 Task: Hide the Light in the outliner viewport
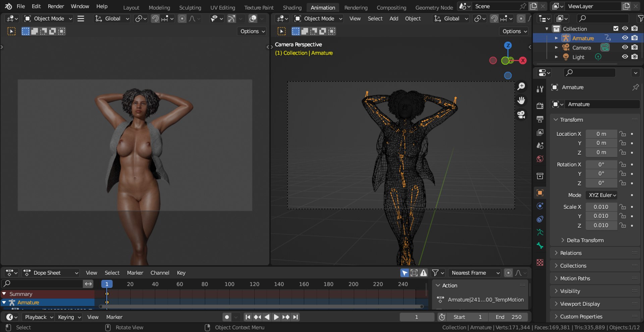(x=625, y=57)
